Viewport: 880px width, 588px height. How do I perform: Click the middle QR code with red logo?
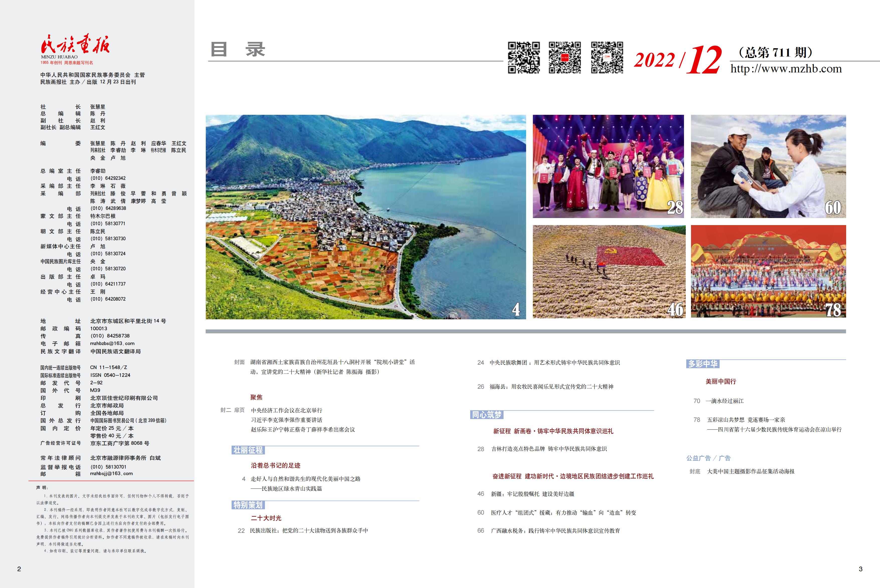coord(565,57)
